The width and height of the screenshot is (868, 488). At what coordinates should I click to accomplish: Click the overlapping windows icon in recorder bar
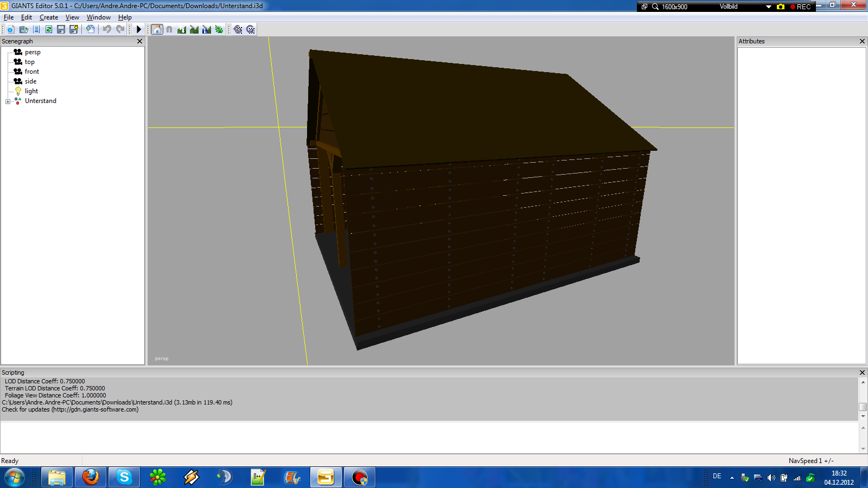point(644,7)
